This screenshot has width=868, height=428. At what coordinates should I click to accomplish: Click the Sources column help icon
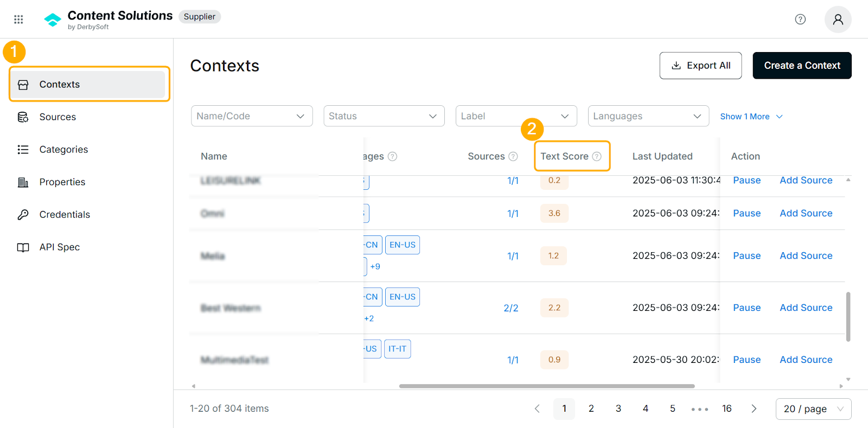click(x=513, y=156)
